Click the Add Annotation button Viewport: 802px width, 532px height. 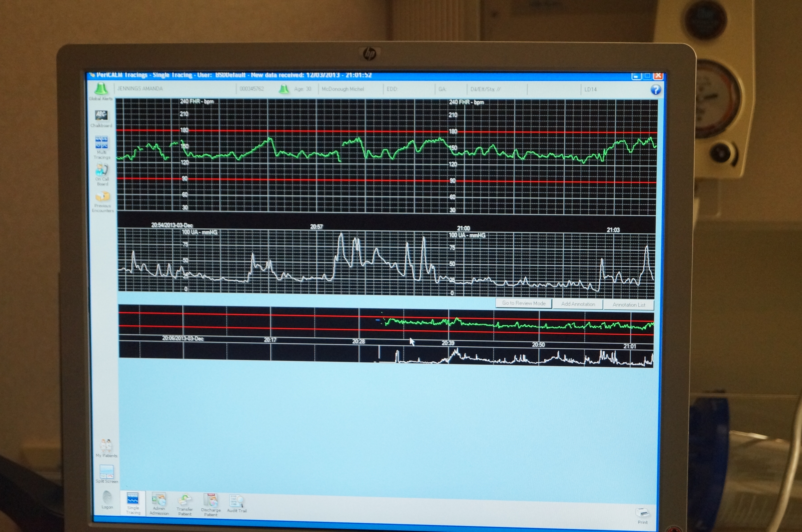(x=578, y=304)
